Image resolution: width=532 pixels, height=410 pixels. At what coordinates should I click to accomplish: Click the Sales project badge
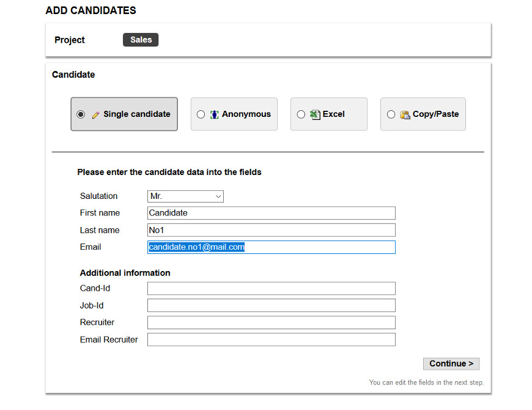141,40
